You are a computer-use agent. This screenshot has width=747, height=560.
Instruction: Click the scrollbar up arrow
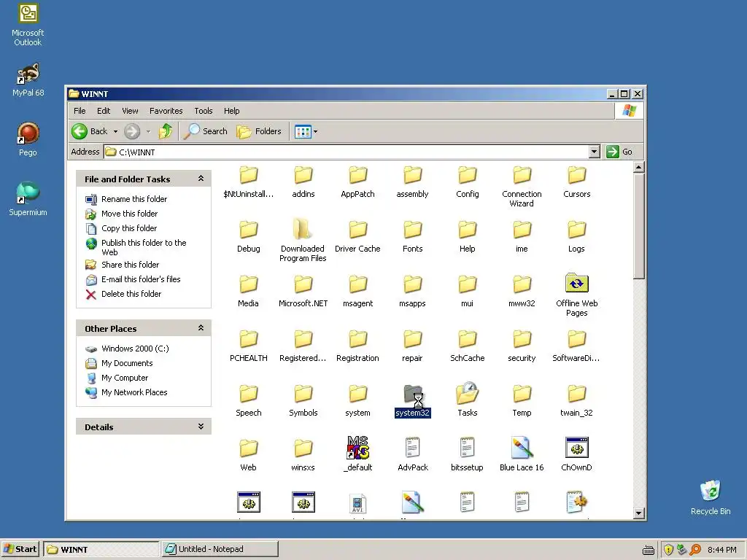pyautogui.click(x=639, y=167)
